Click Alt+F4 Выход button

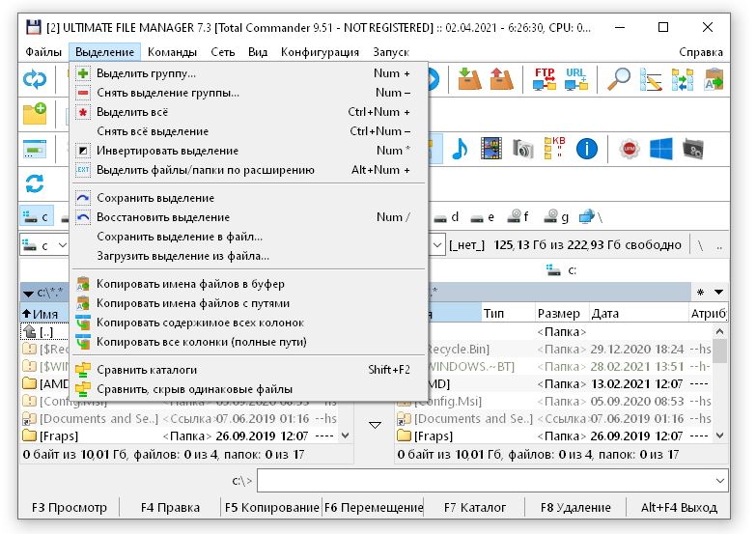click(679, 508)
